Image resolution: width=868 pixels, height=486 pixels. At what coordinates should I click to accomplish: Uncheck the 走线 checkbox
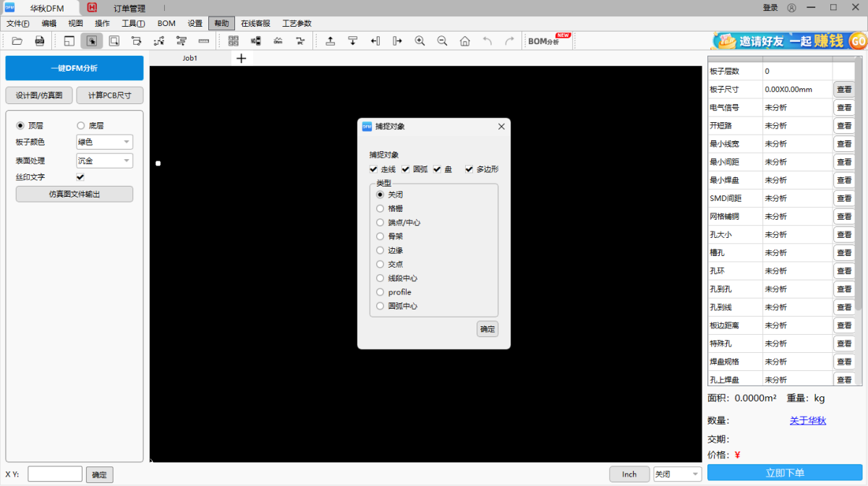coord(373,169)
